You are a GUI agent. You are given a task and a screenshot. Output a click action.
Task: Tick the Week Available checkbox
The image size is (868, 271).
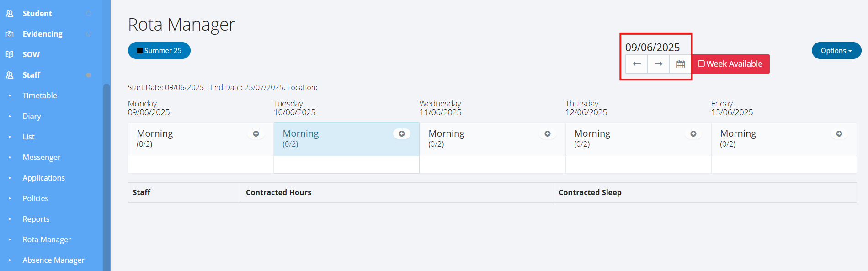pyautogui.click(x=701, y=64)
